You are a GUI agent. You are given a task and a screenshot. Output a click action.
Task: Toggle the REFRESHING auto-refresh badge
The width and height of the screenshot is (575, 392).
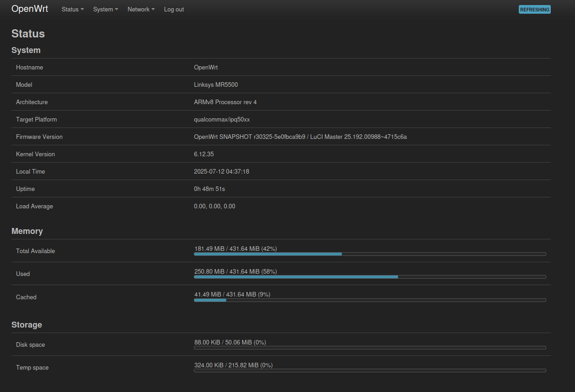click(x=534, y=10)
